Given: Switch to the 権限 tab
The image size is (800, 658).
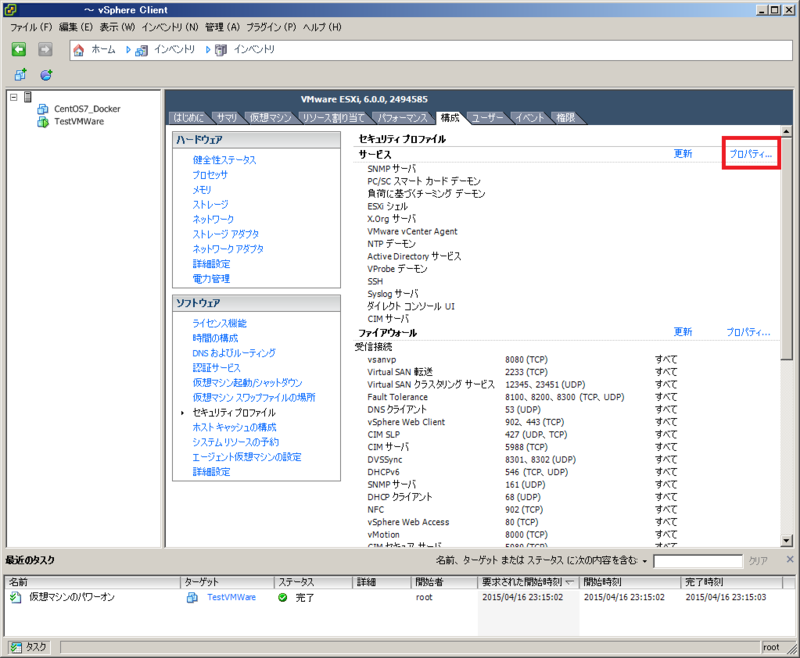Looking at the screenshot, I should [x=565, y=118].
